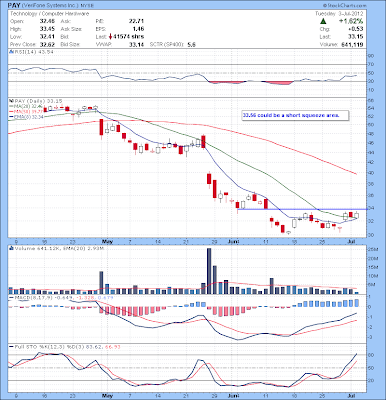The width and height of the screenshot is (386, 400).
Task: Click the SCTR (SP400) value 5.6
Action: tap(191, 44)
